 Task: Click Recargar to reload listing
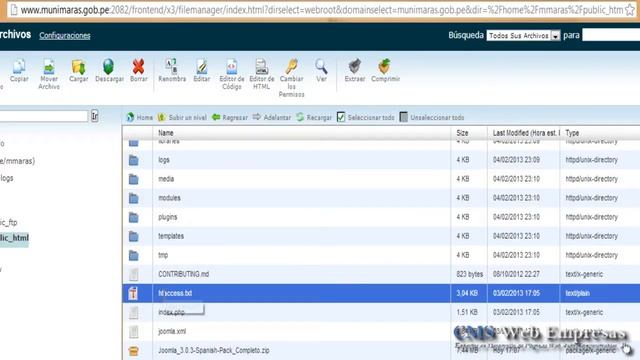(314, 117)
